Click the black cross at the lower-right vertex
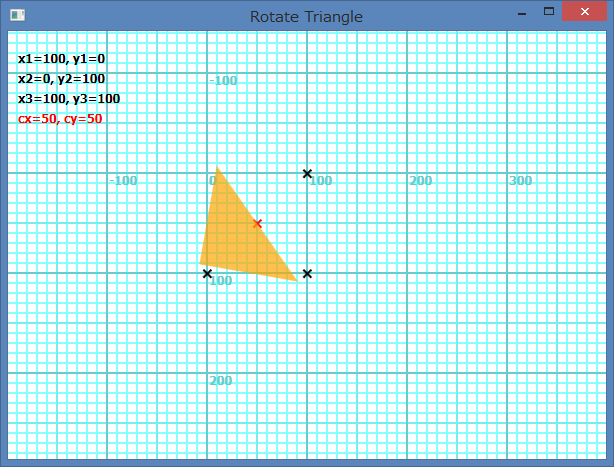Screen dimensions: 614x467 coord(307,274)
